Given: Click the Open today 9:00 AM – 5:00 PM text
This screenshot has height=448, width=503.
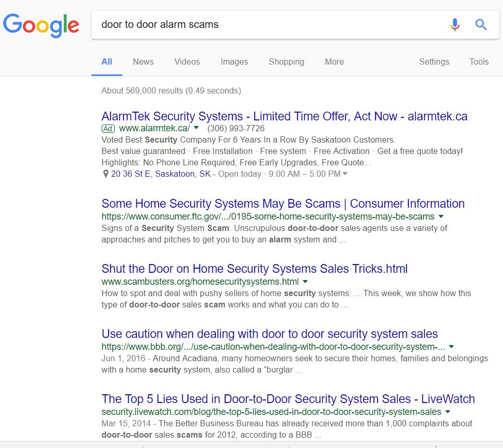Looking at the screenshot, I should click(x=279, y=174).
